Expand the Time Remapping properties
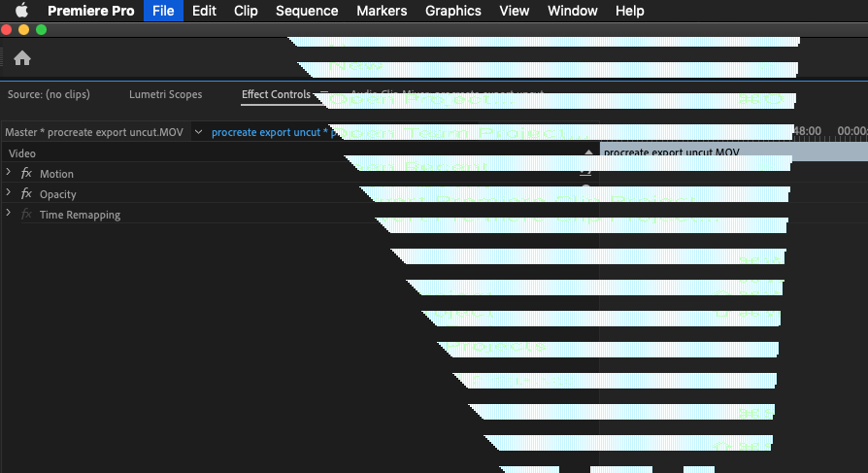This screenshot has height=473, width=868. coord(9,214)
